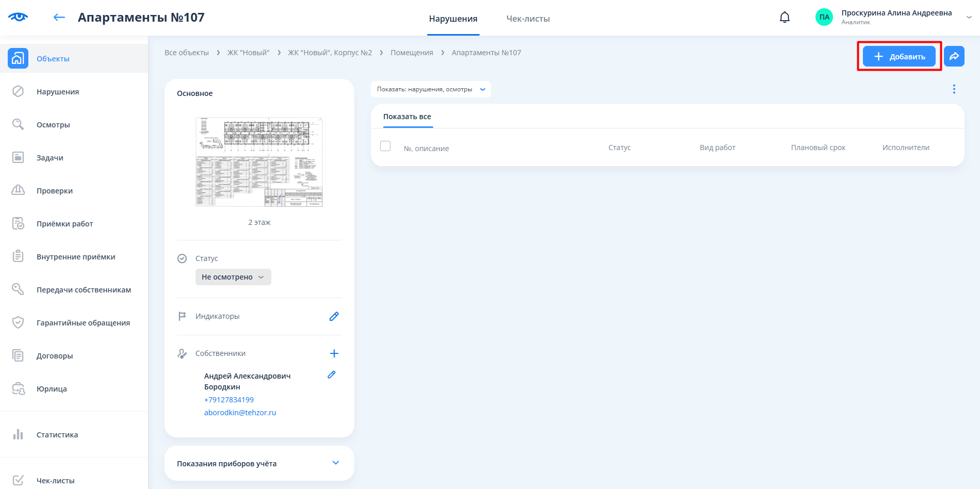Click the Добавить button
Screen dimensions: 980x489
(899, 56)
